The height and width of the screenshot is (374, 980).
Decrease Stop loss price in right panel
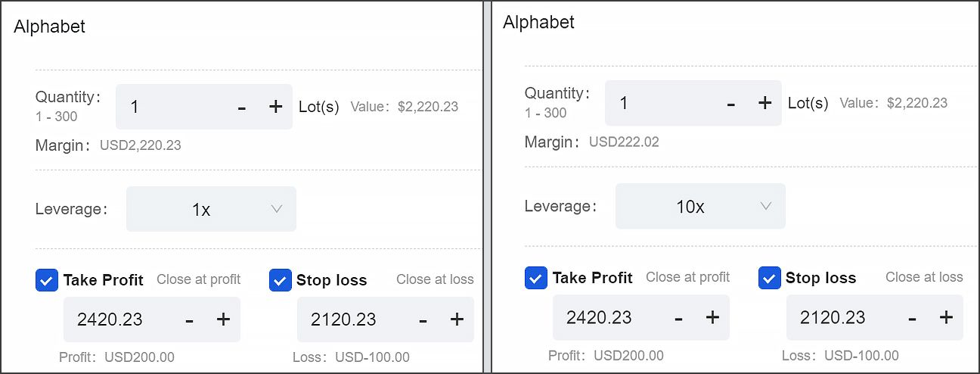point(913,318)
